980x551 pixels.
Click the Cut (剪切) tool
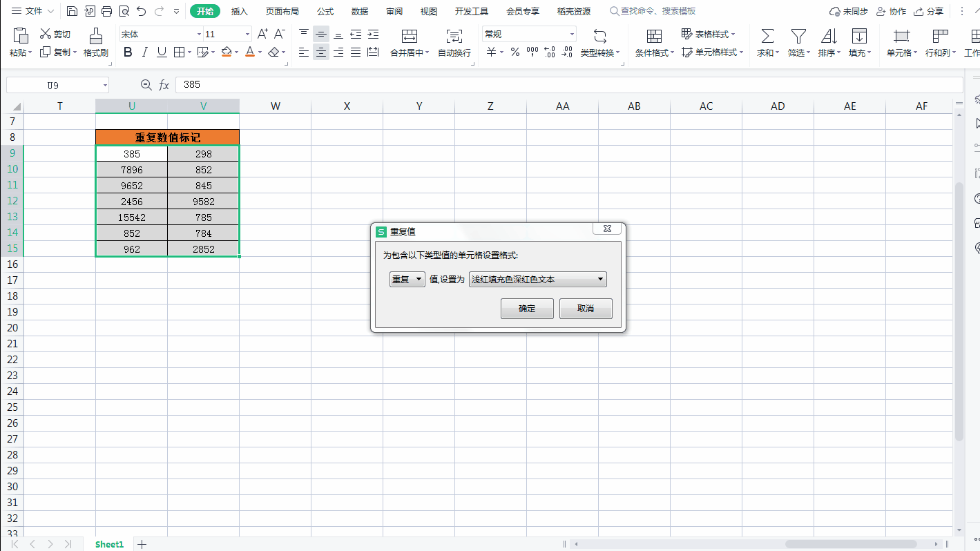click(55, 34)
